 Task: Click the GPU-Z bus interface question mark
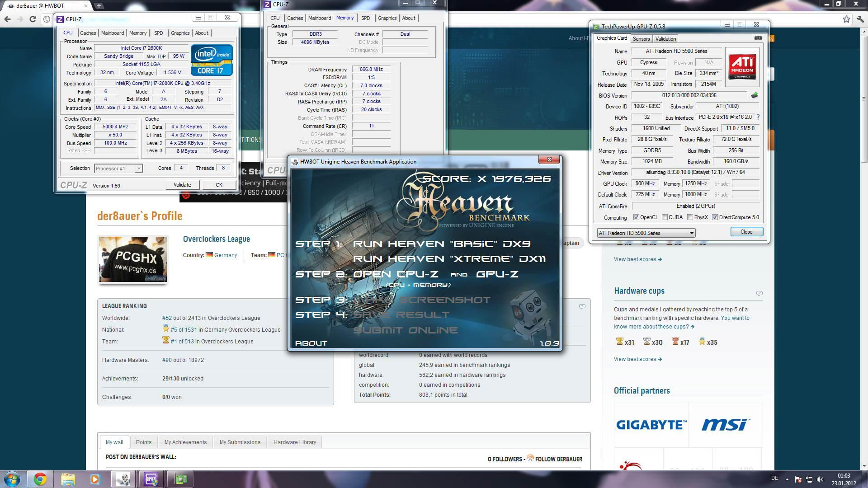coord(758,117)
